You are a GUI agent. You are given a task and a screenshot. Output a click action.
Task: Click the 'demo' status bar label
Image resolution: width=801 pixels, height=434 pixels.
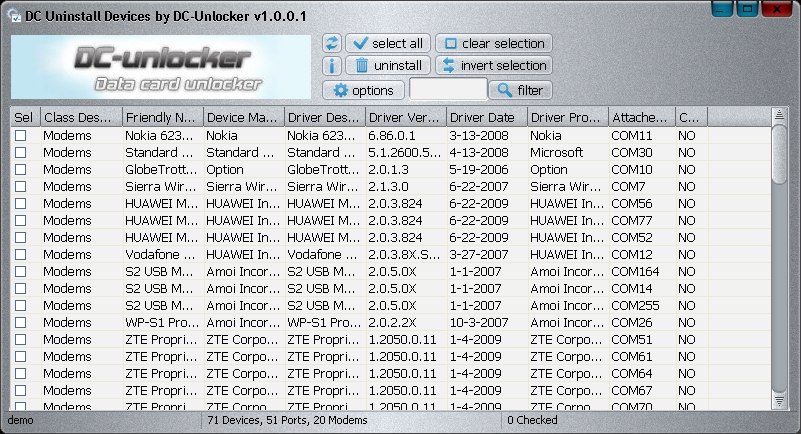click(20, 420)
